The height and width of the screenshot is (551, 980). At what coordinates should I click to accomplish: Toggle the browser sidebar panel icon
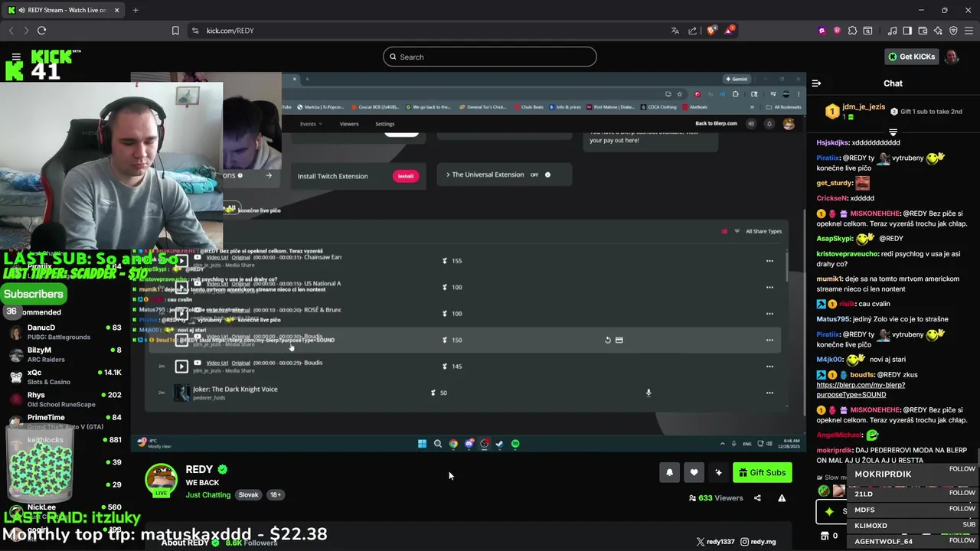(907, 31)
